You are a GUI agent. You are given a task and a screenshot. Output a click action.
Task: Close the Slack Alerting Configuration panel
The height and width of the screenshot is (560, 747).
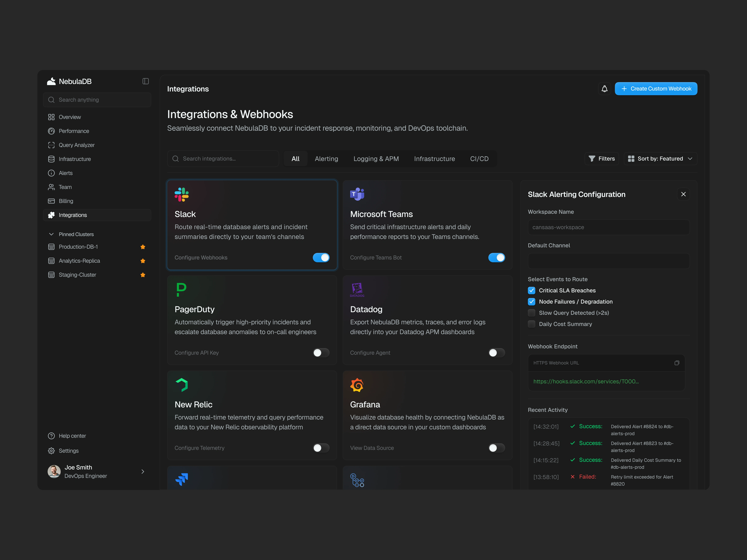click(x=683, y=194)
